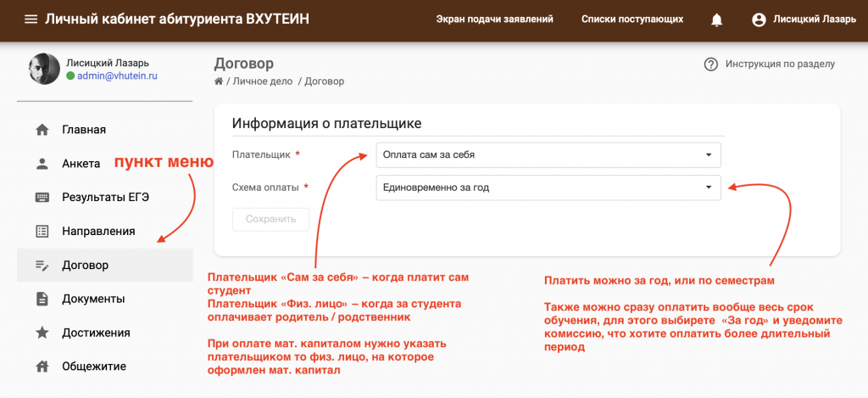
Task: Go to Направления section
Action: point(105,231)
